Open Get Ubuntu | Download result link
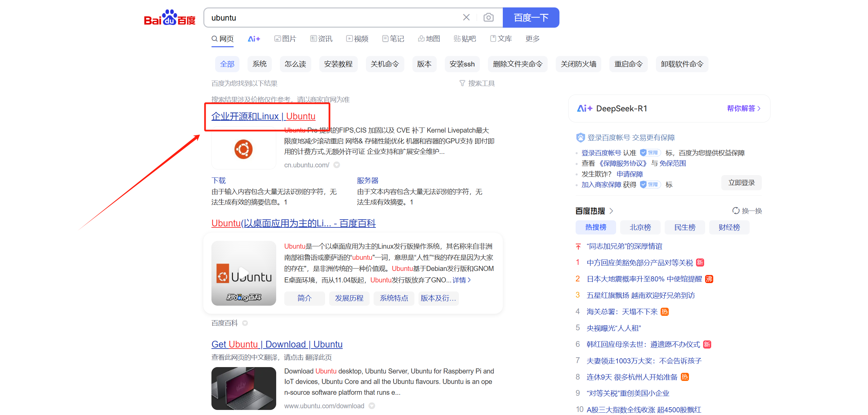Viewport: 868px width, 415px height. click(x=277, y=344)
